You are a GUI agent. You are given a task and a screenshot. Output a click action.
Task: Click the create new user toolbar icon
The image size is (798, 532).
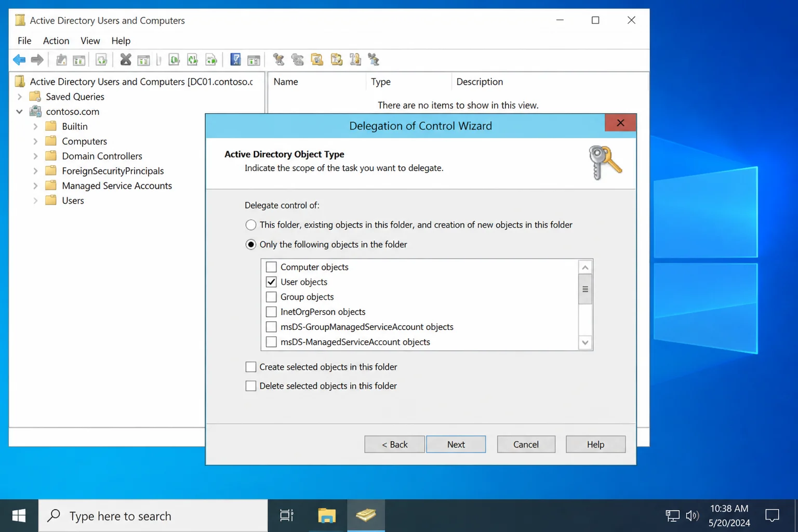click(x=279, y=60)
